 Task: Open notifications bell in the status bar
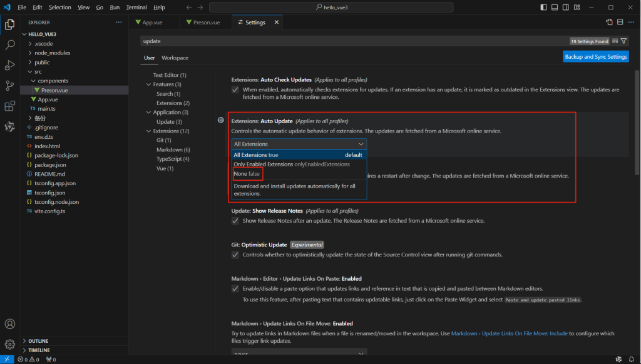click(x=632, y=360)
